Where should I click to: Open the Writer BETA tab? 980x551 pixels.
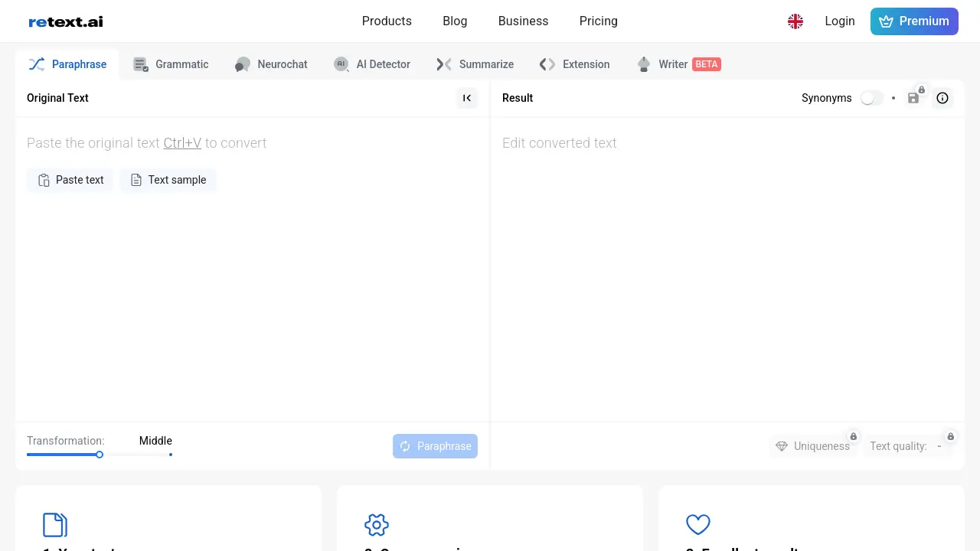(678, 64)
